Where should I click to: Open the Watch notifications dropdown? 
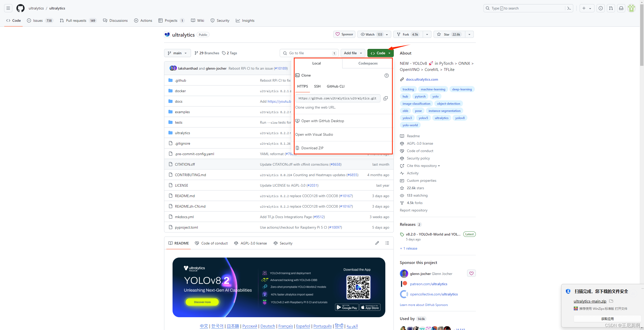pos(374,34)
